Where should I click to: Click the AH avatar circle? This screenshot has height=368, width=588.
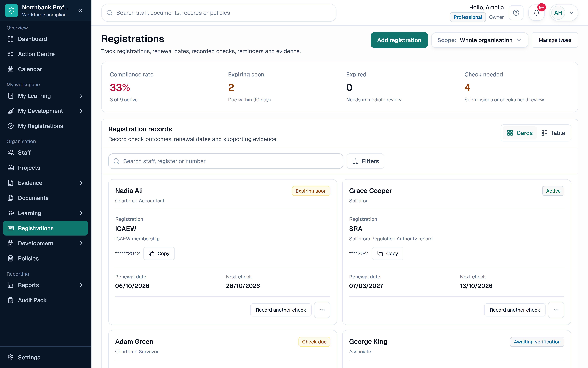coord(558,13)
